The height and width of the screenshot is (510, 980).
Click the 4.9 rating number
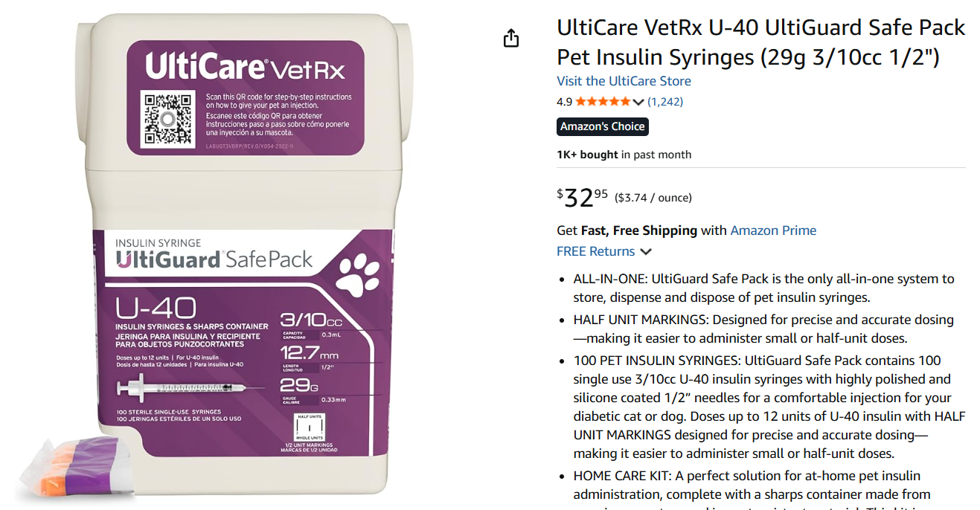pyautogui.click(x=565, y=102)
